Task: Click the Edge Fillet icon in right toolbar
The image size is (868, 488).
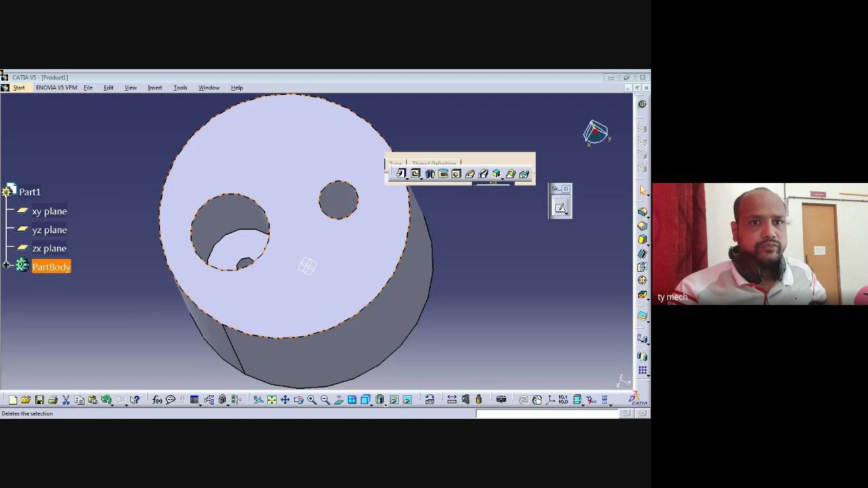Action: tap(642, 212)
